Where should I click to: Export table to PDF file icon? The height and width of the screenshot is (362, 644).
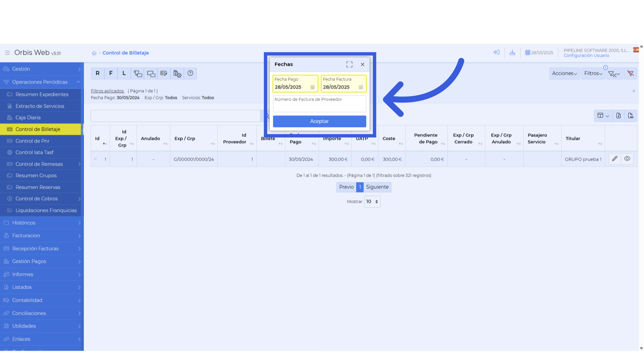[631, 116]
